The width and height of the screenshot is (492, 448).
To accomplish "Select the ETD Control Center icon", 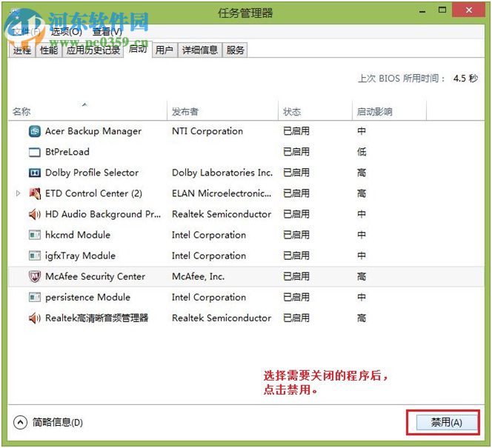I will 34,194.
